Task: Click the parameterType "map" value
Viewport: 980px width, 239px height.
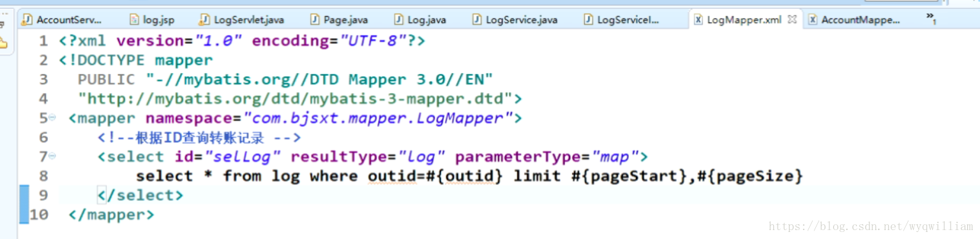Action: tap(615, 157)
